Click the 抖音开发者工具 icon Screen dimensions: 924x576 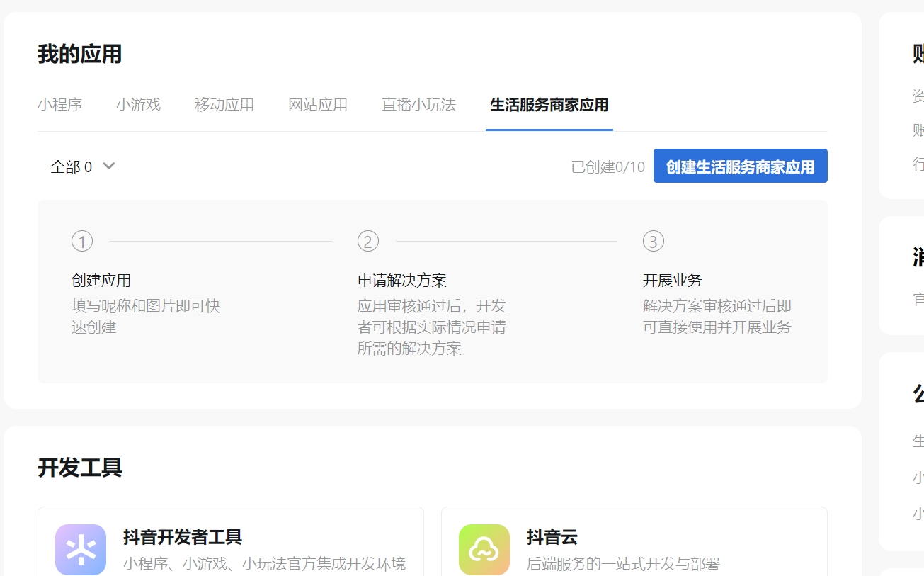point(81,549)
